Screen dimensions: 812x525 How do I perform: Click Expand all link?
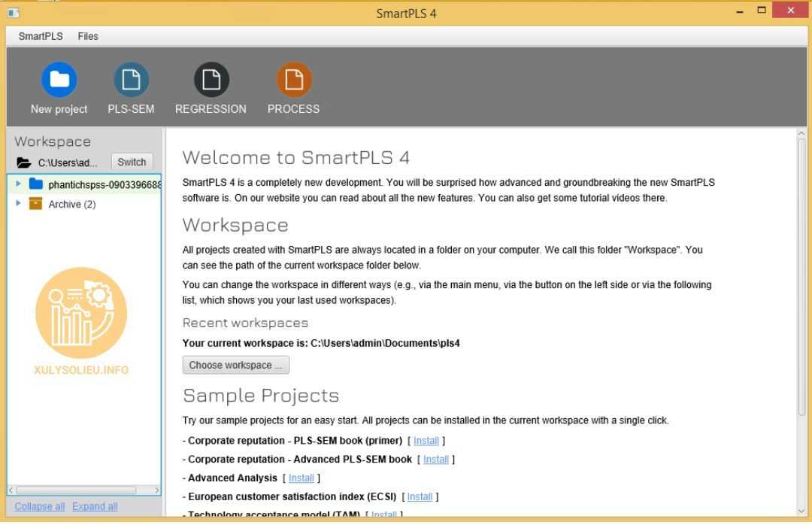95,506
